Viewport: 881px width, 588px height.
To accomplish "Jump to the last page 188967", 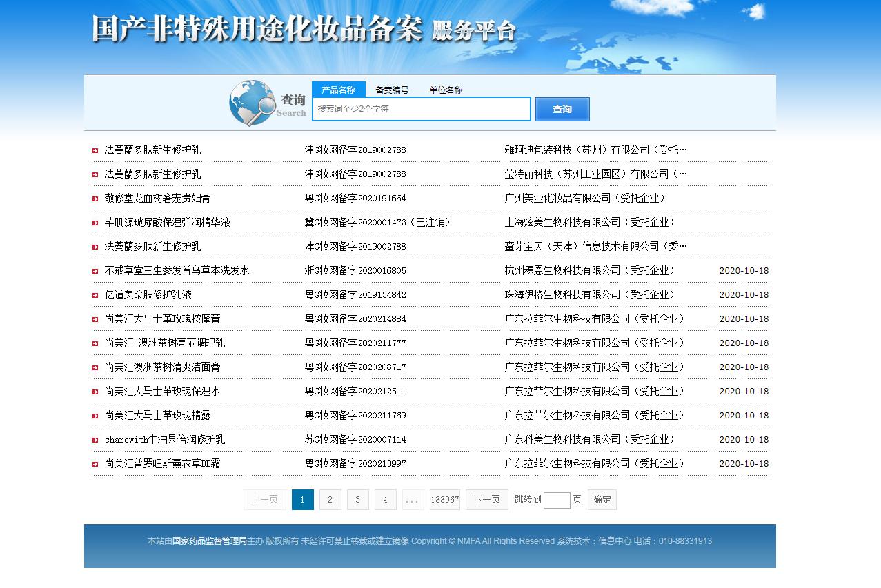I will tap(444, 500).
